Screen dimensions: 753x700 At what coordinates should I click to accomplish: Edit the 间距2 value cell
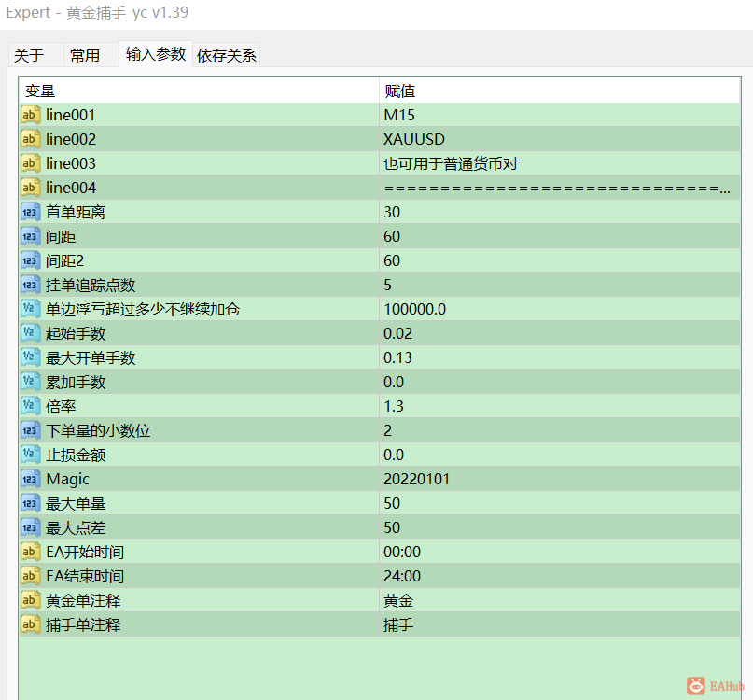point(560,260)
